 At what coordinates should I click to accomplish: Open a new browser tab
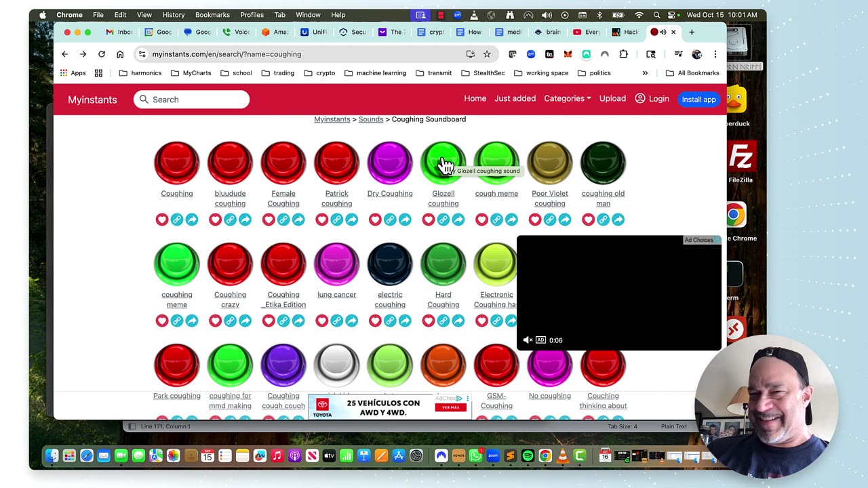(x=692, y=32)
